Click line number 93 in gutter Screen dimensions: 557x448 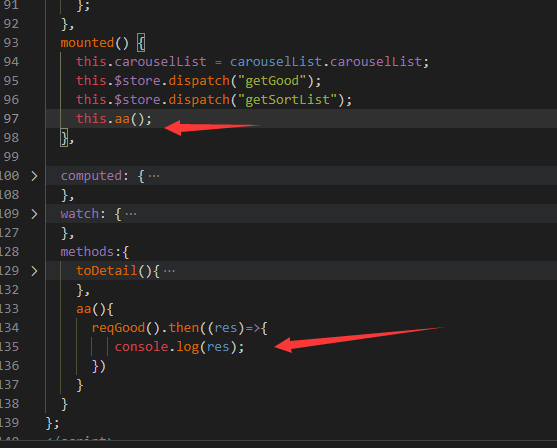11,43
